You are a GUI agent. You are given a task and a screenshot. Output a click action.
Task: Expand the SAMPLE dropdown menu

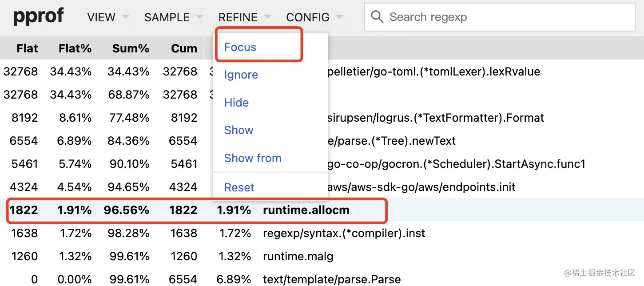(x=173, y=17)
